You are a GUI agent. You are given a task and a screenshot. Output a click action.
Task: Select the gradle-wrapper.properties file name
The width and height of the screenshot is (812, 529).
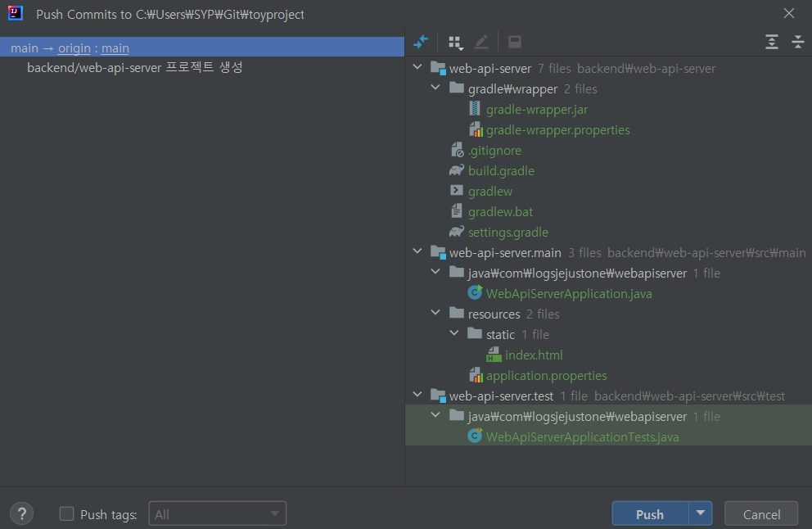coord(557,130)
